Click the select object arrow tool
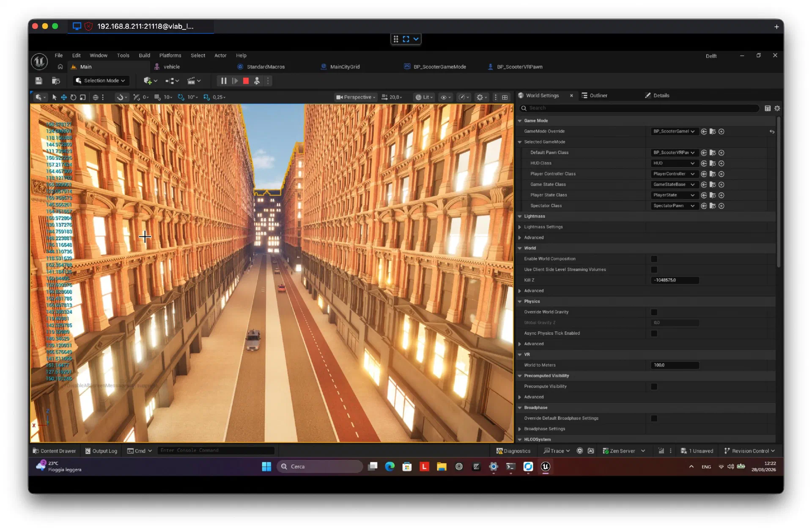The height and width of the screenshot is (531, 812). pyautogui.click(x=54, y=97)
